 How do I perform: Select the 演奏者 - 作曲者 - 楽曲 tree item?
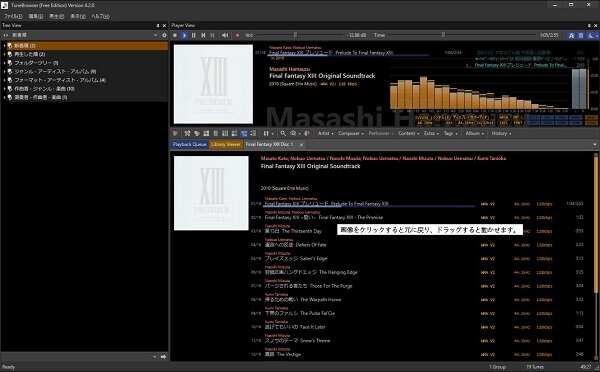(x=41, y=97)
